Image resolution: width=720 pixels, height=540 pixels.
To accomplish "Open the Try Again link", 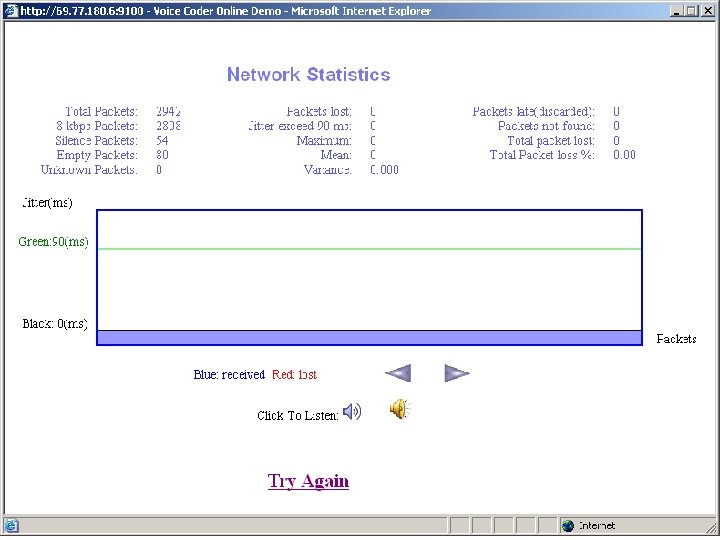I will pos(308,481).
